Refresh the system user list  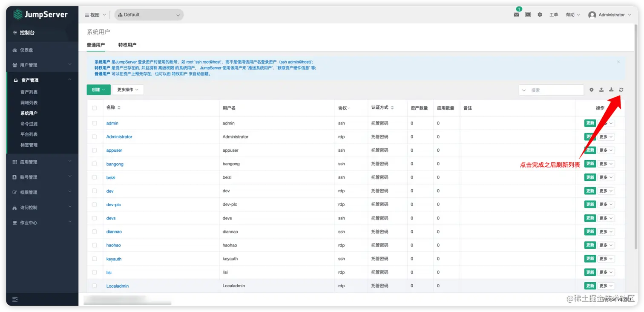point(621,90)
